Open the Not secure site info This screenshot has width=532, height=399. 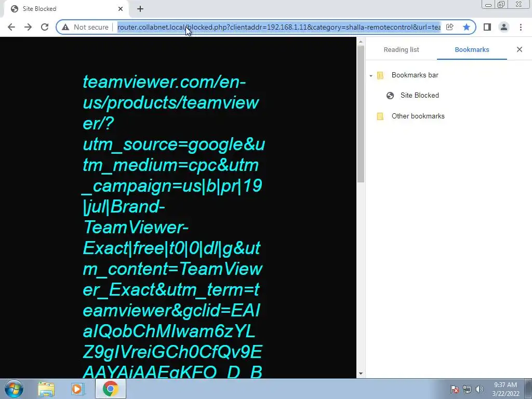(85, 27)
